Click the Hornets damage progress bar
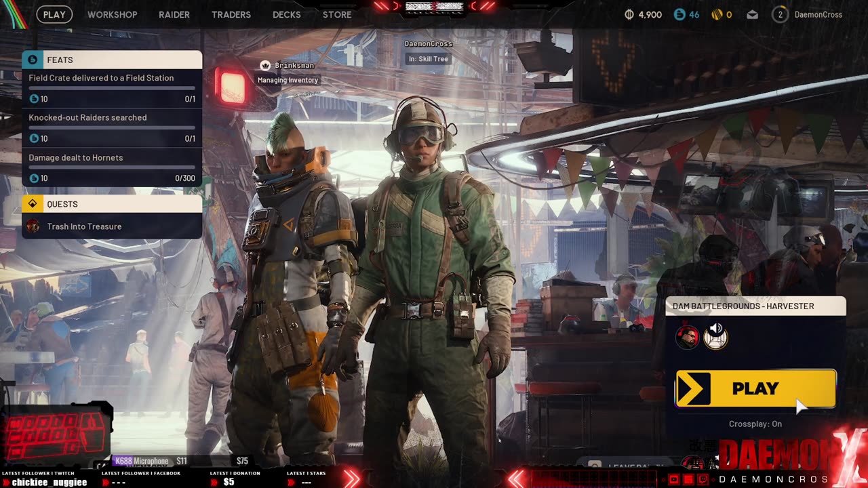Viewport: 868px width, 488px height. coord(112,167)
